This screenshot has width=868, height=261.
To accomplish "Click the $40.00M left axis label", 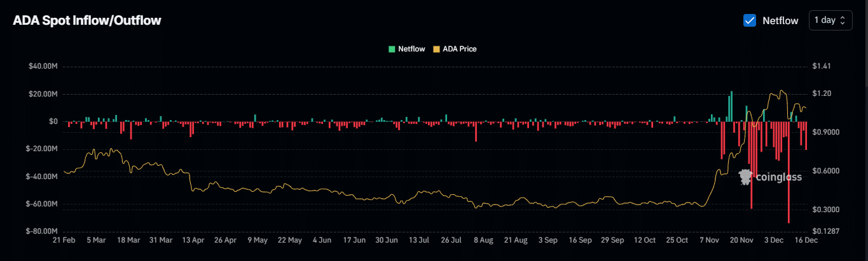I will [x=43, y=66].
